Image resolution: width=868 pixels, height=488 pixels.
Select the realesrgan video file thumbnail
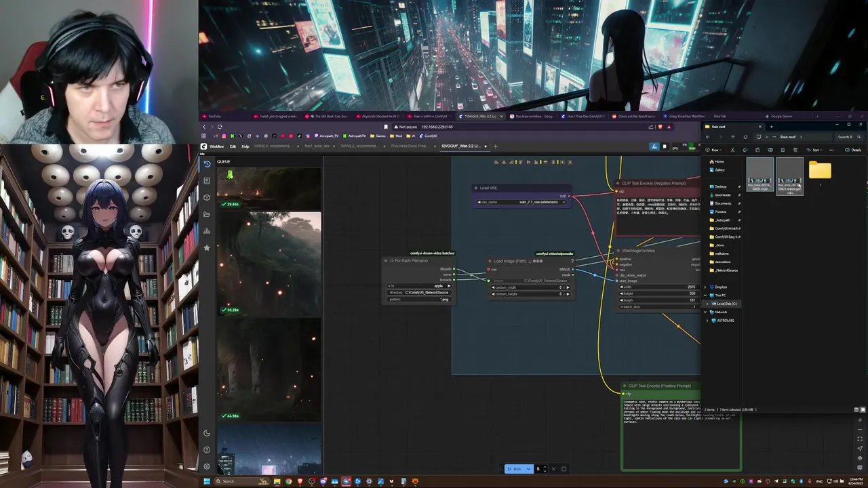tap(789, 176)
